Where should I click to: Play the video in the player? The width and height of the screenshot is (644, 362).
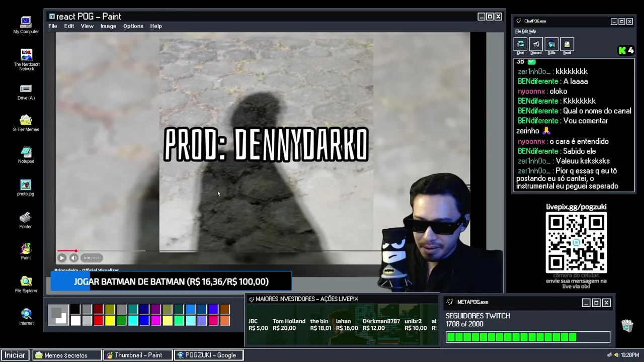point(62,258)
